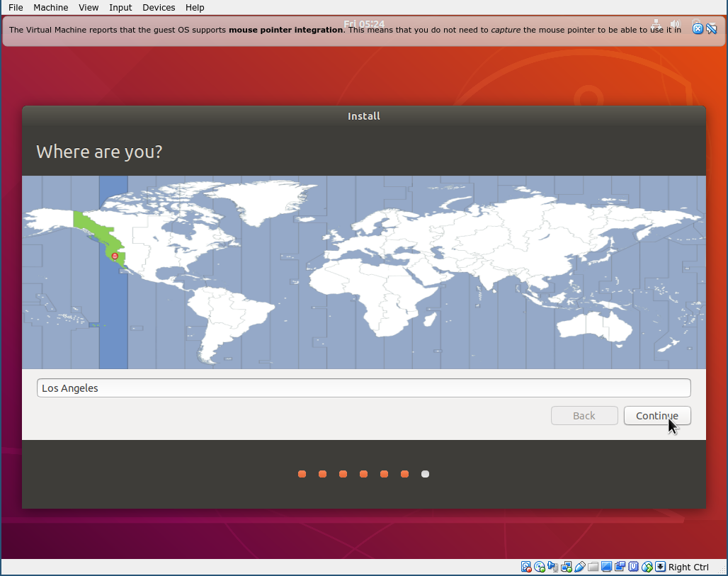Select Australia on the timezone map
This screenshot has width=728, height=576.
(593, 327)
